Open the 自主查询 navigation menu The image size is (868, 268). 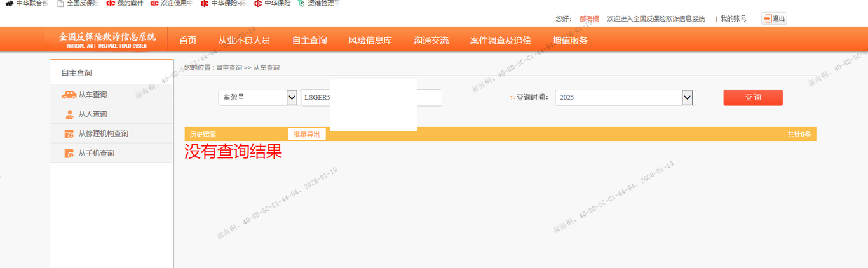tap(309, 41)
